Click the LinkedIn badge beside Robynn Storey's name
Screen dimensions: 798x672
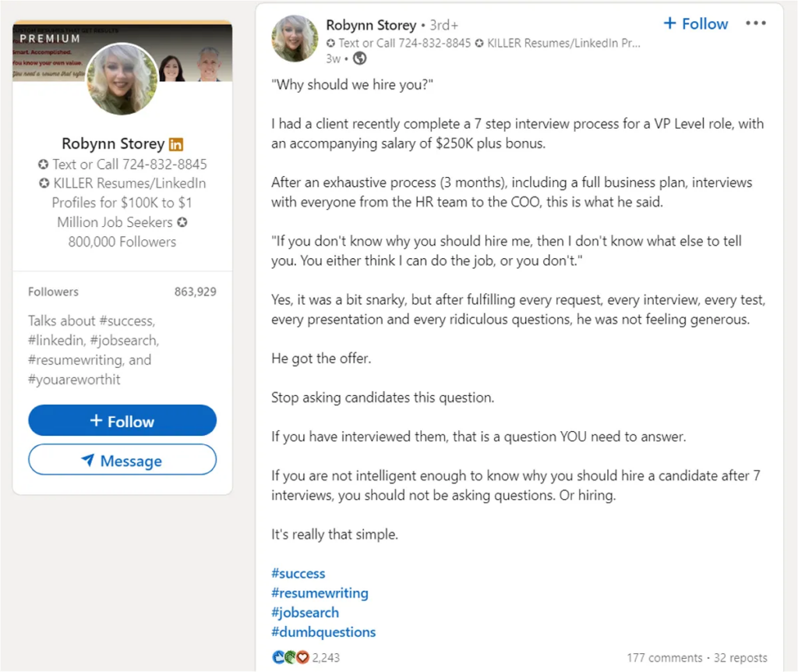[175, 144]
